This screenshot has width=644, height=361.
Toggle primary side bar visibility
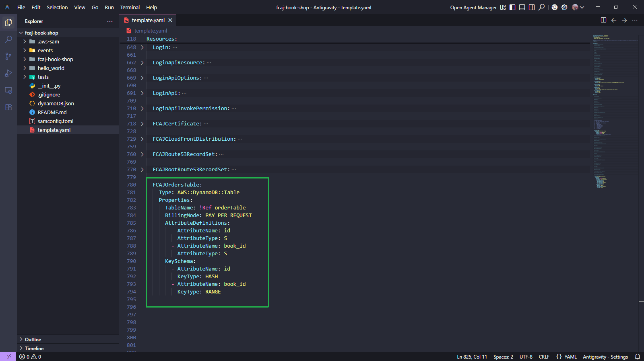coord(512,7)
